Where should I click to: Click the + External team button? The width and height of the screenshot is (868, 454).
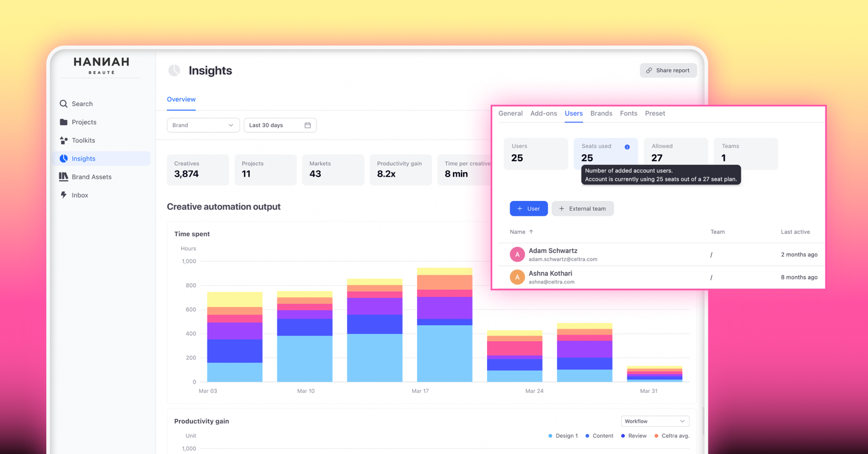[x=582, y=208]
